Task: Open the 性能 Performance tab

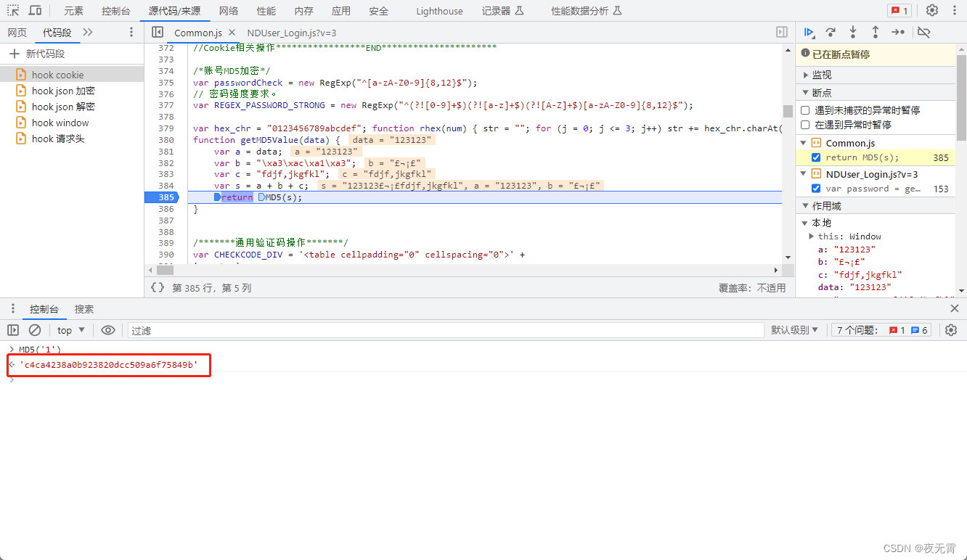Action: click(266, 11)
